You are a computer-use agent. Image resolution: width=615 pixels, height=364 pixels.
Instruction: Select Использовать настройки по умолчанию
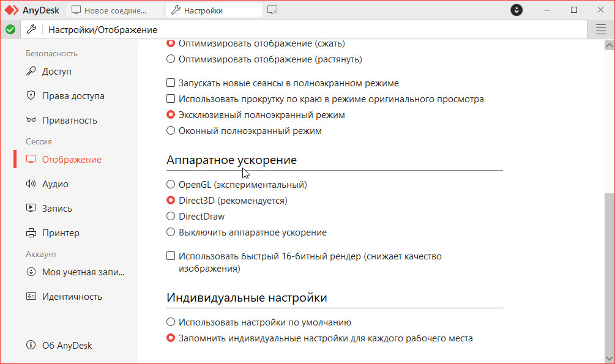[171, 322]
